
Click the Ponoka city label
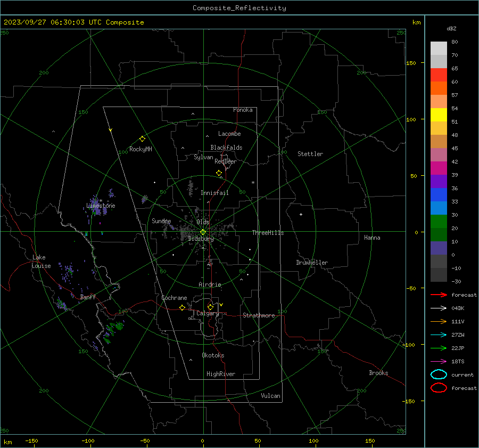point(243,110)
